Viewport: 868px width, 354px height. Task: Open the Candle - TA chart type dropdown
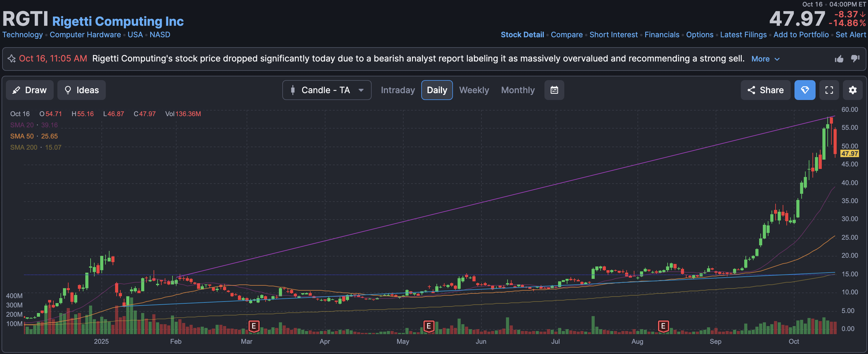(327, 90)
